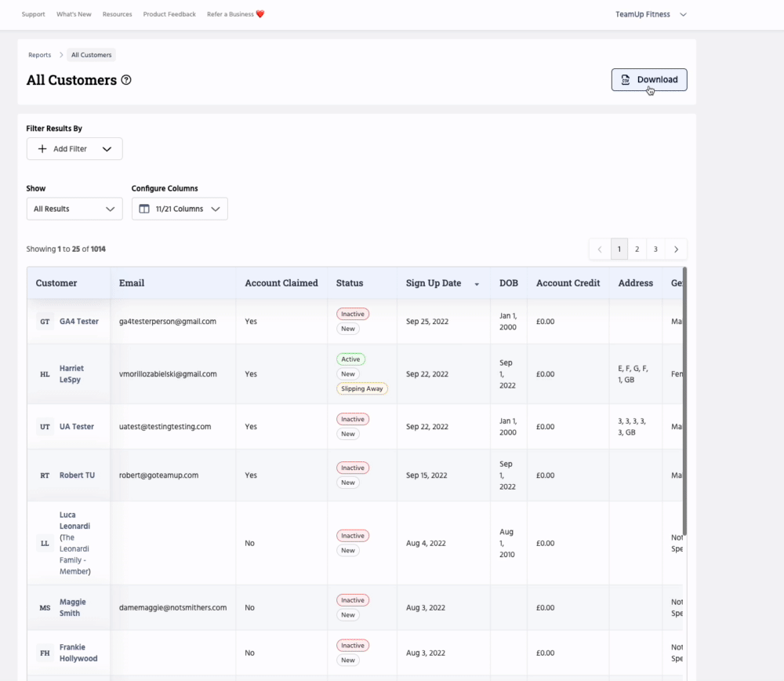784x681 pixels.
Task: Go to page 2 of results
Action: pos(637,249)
